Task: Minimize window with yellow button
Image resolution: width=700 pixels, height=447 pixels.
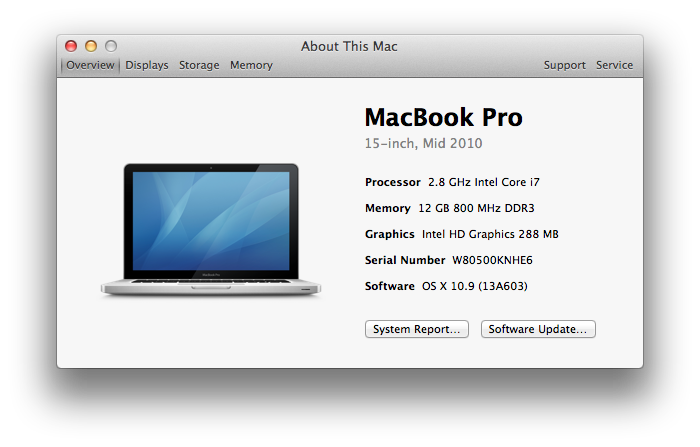Action: (x=91, y=46)
